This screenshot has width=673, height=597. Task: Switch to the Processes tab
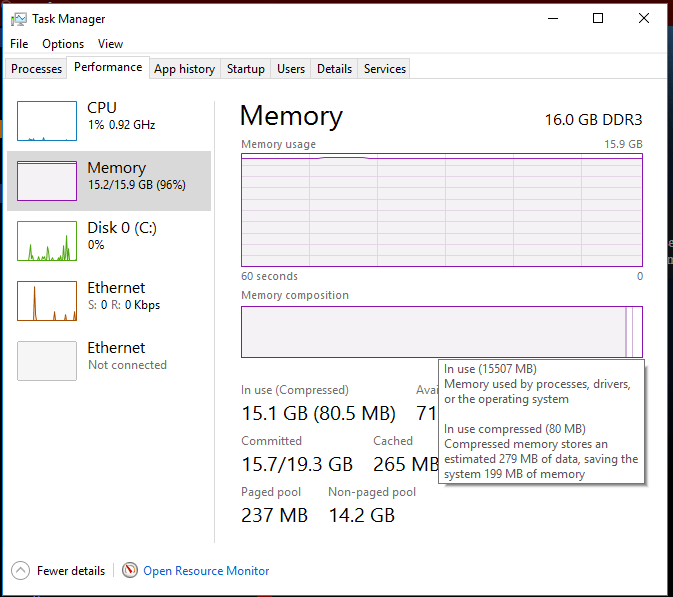point(36,69)
